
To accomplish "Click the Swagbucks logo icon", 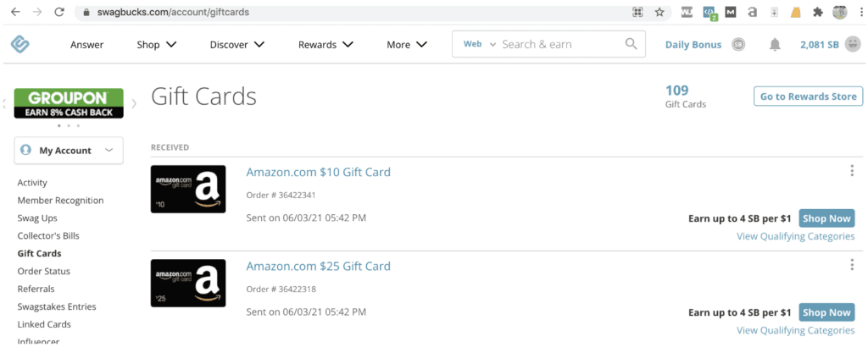I will point(20,45).
